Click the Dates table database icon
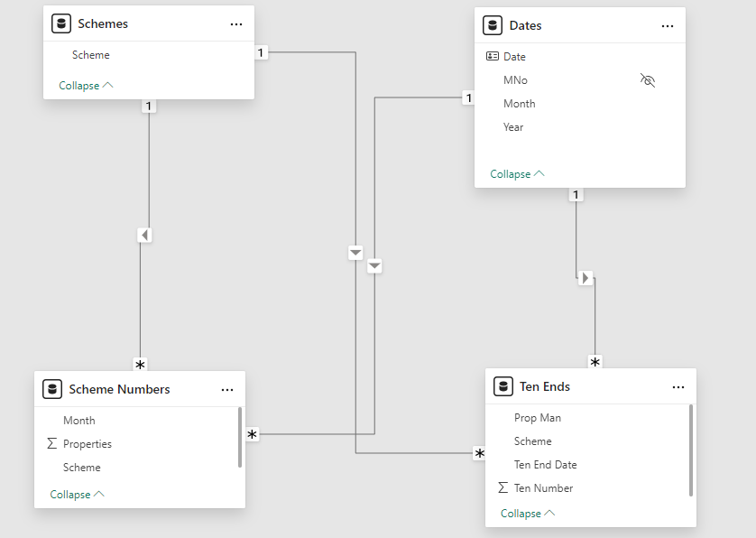Screen dimensions: 756x538 493,25
